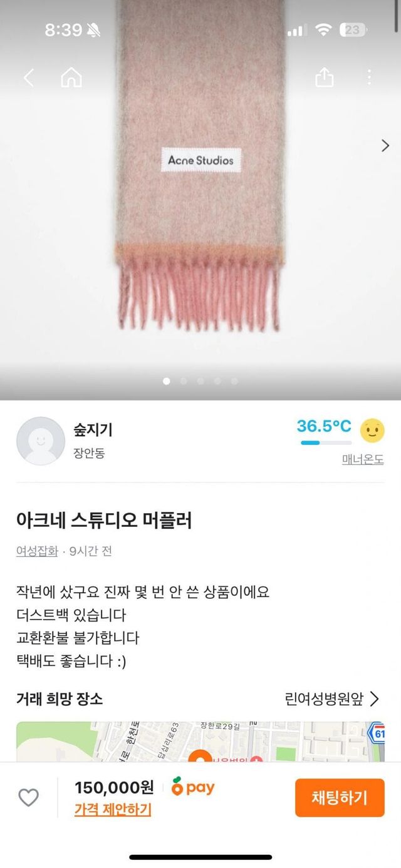Viewport: 401px width, 868px height.
Task: Jump to second photo page dot
Action: click(x=184, y=380)
